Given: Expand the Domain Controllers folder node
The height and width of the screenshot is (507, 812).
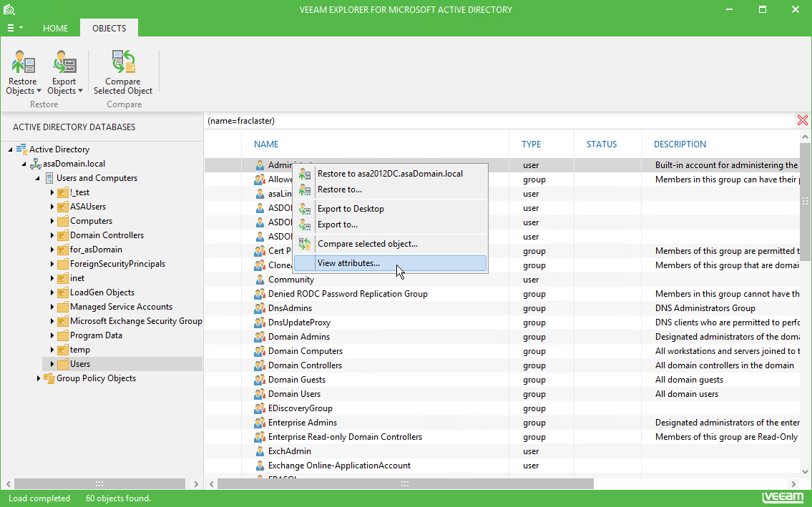Looking at the screenshot, I should click(52, 236).
